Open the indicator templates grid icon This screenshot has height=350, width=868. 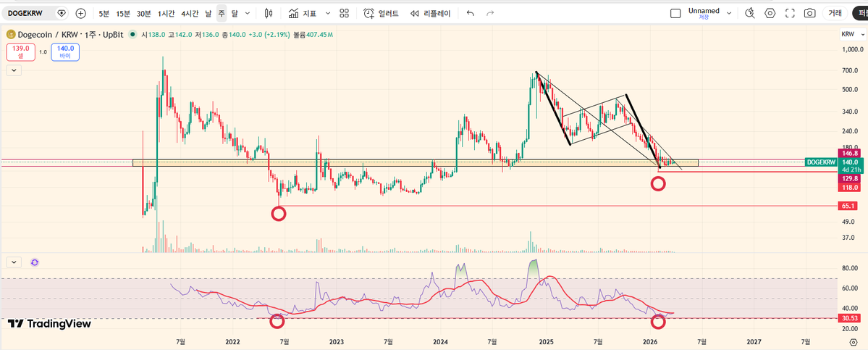click(345, 13)
